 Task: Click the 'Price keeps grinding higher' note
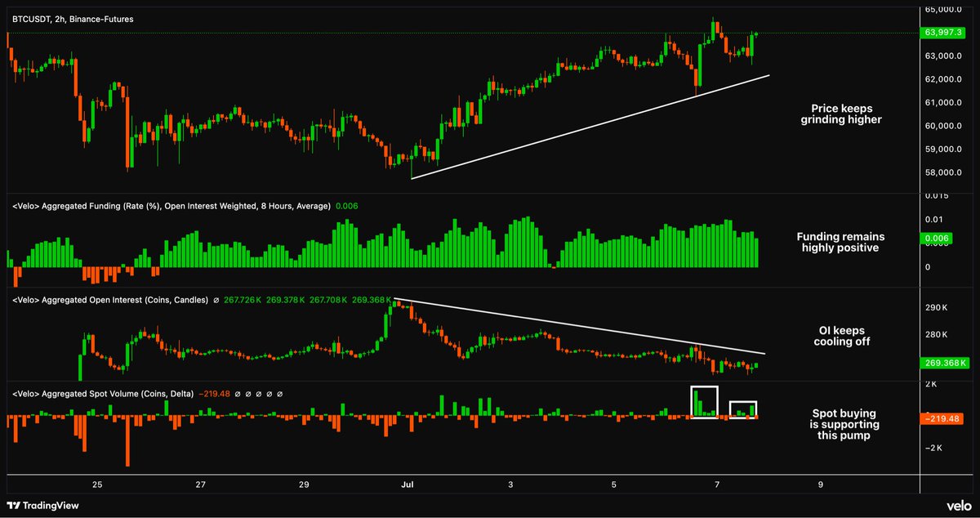[841, 114]
